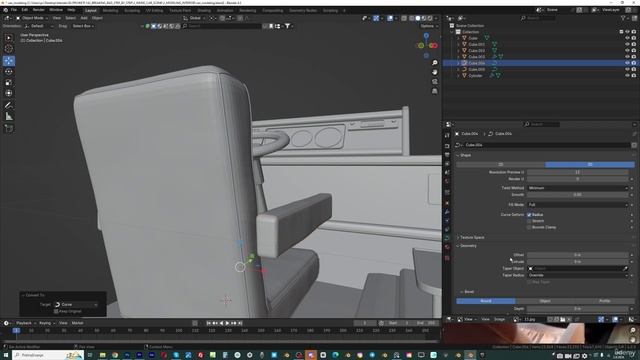Viewport: 640px width, 360px height.
Task: Jump to timeline end
Action: 240,323
